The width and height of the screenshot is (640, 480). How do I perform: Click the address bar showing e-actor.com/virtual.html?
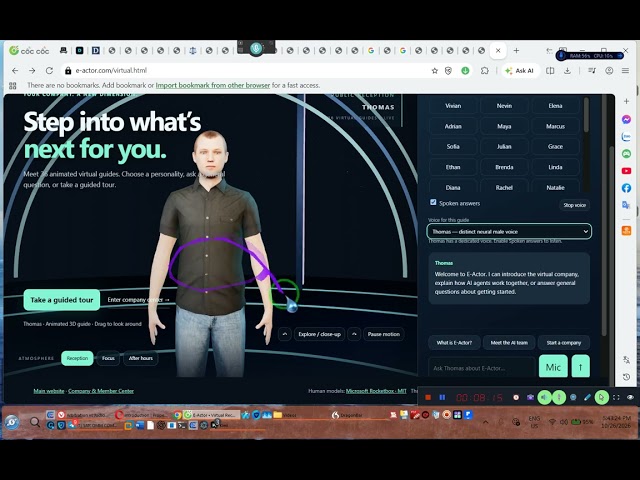click(x=245, y=71)
